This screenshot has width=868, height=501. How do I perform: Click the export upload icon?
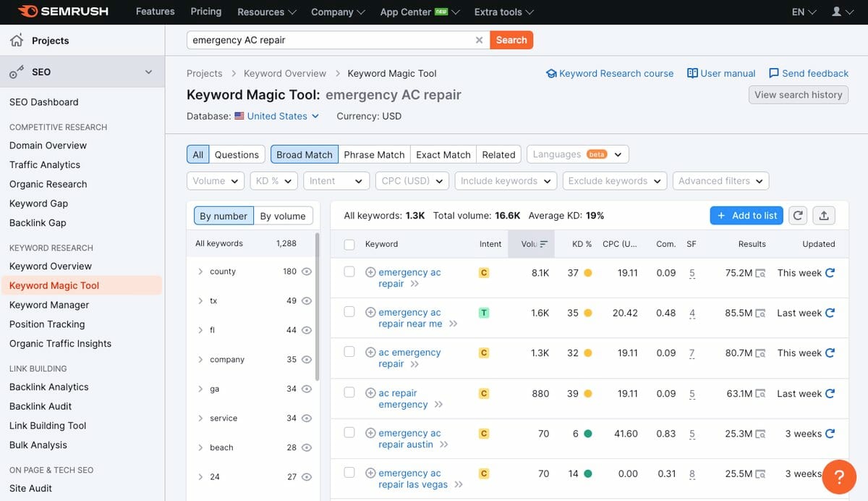[x=824, y=215]
